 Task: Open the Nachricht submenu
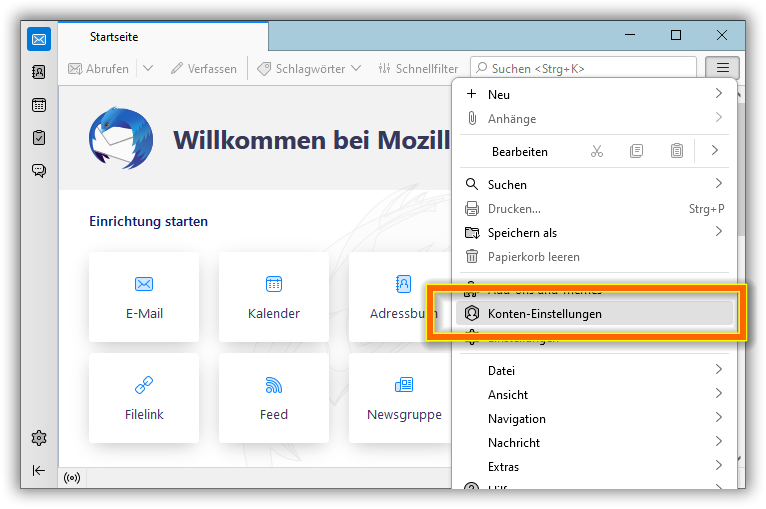pyautogui.click(x=594, y=443)
